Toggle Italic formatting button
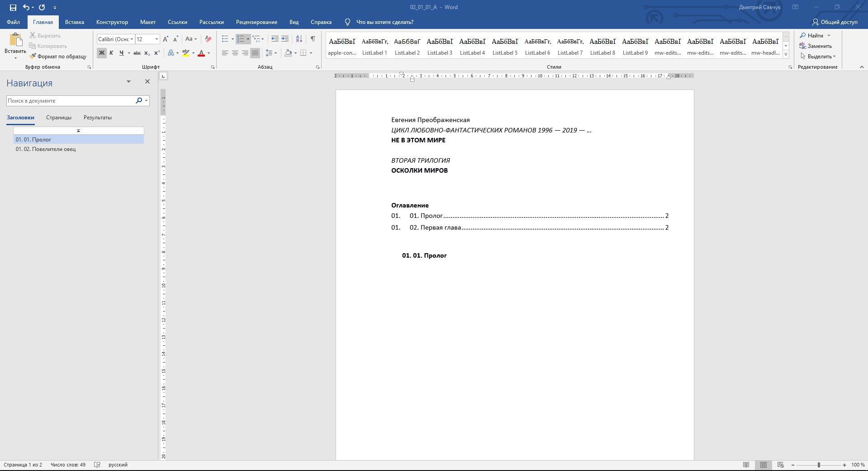Screen dimensions: 868x471 [x=111, y=53]
